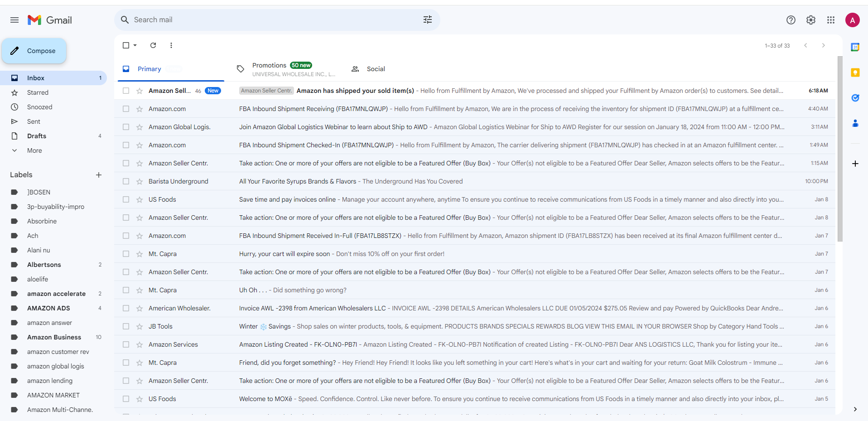Image resolution: width=868 pixels, height=421 pixels.
Task: Click the Amazon Seller Centr. label chip
Action: 266,91
